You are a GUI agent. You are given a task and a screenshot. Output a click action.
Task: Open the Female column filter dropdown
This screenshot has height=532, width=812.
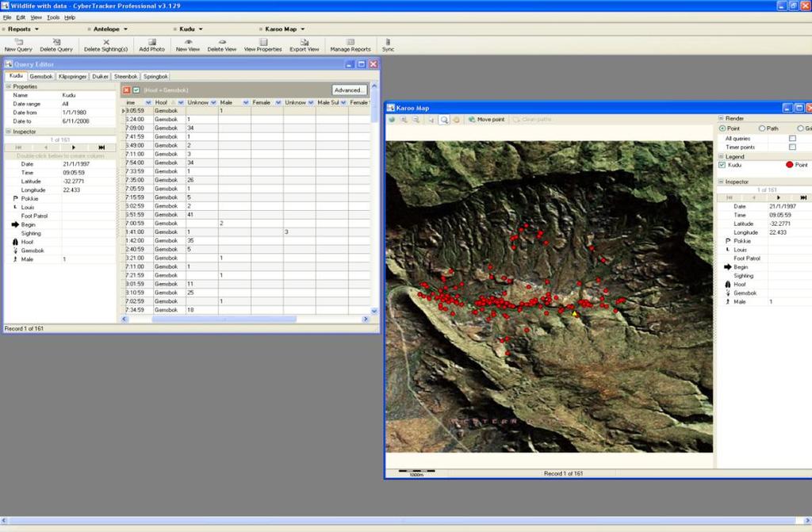click(x=278, y=102)
